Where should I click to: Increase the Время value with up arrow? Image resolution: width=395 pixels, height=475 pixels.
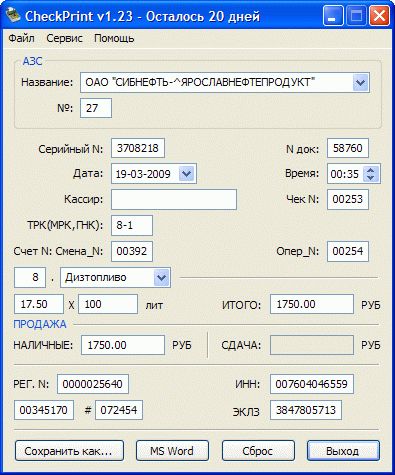370,170
